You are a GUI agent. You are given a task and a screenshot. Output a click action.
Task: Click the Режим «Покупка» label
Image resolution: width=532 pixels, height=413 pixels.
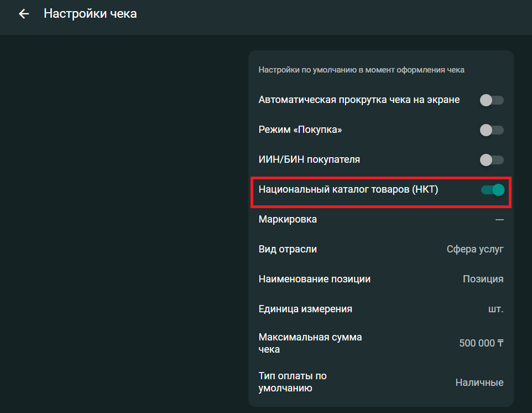point(300,130)
